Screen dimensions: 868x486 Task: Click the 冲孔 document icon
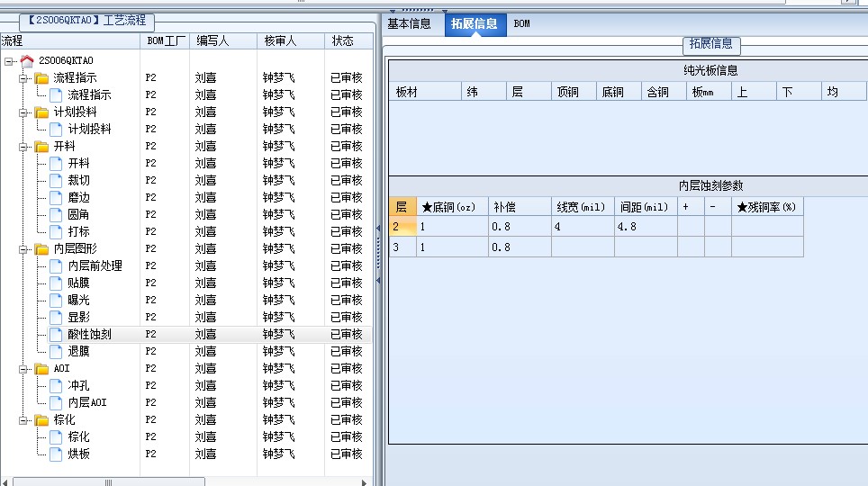point(56,386)
